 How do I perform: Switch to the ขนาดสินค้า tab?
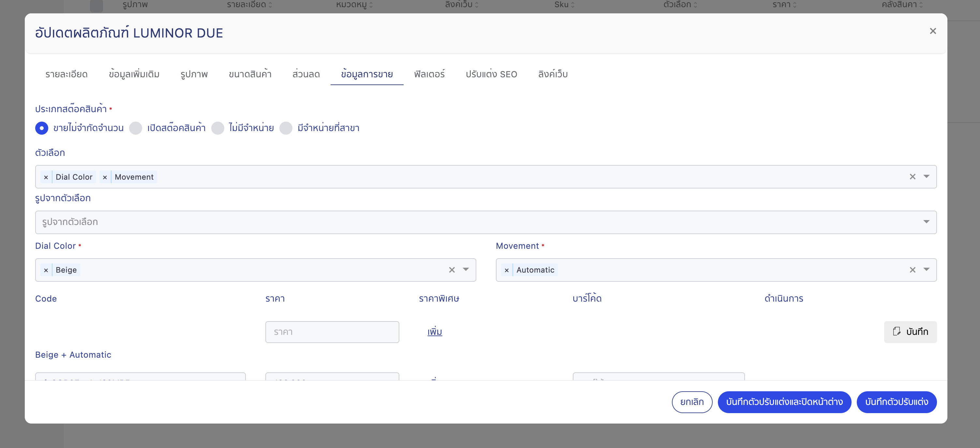point(250,74)
